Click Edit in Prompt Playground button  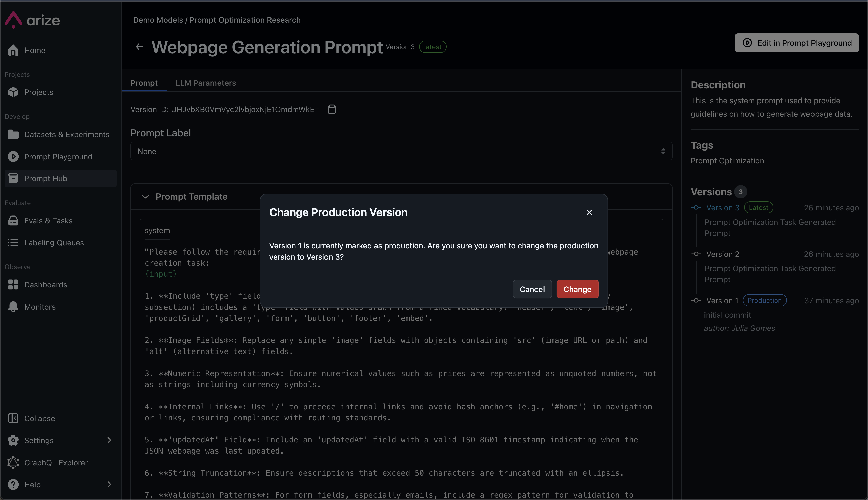click(x=797, y=43)
